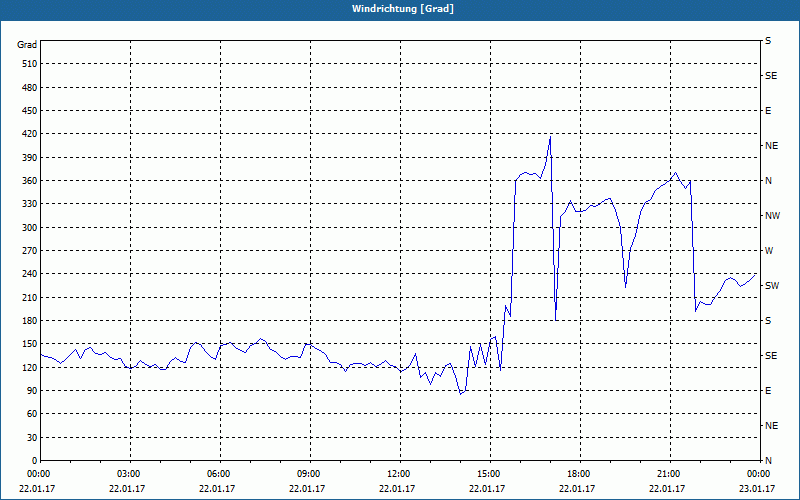Click the E compass label level with 450
Viewport: 800px width, 500px height.
point(768,111)
